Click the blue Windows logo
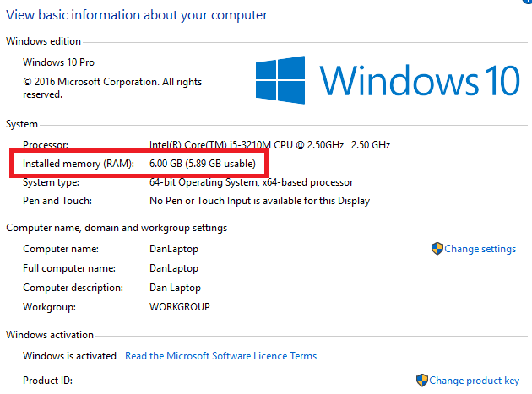Viewport: 532px width, 394px height. [284, 80]
